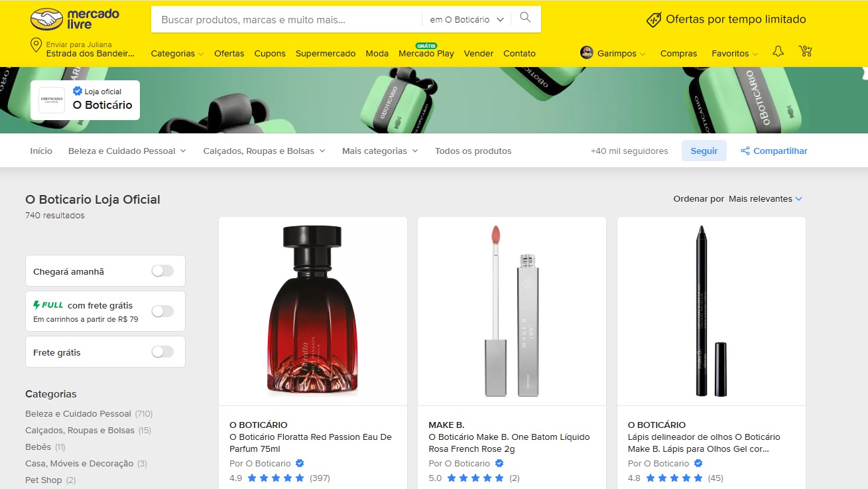Click verified badge on Lápis delineador seller

[x=698, y=463]
